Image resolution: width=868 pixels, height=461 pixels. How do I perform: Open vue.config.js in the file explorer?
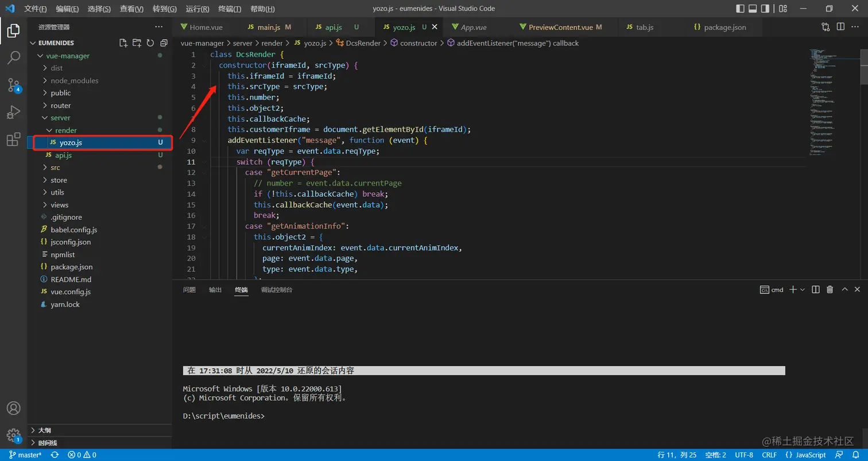pos(71,292)
